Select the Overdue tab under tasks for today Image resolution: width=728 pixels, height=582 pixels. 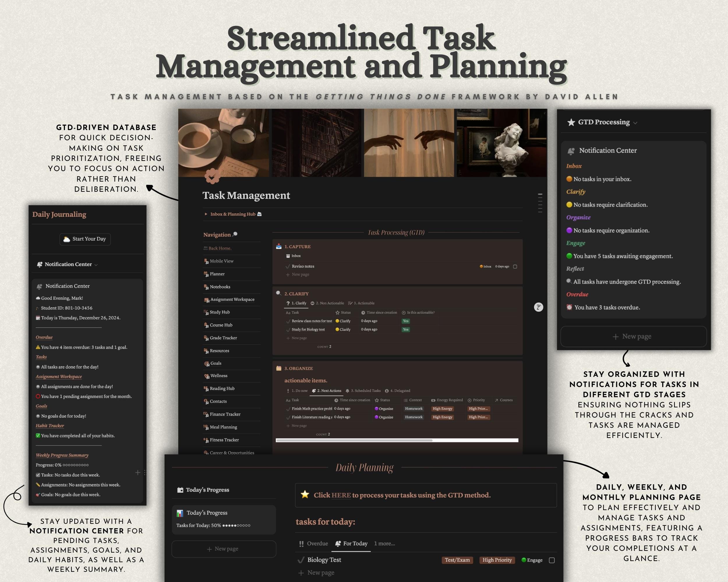[313, 544]
